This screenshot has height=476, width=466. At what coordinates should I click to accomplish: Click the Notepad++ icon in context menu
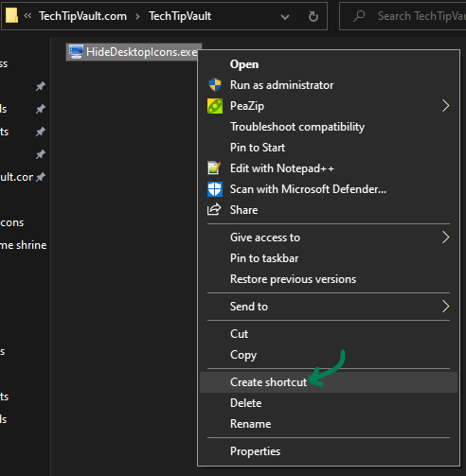click(x=214, y=167)
